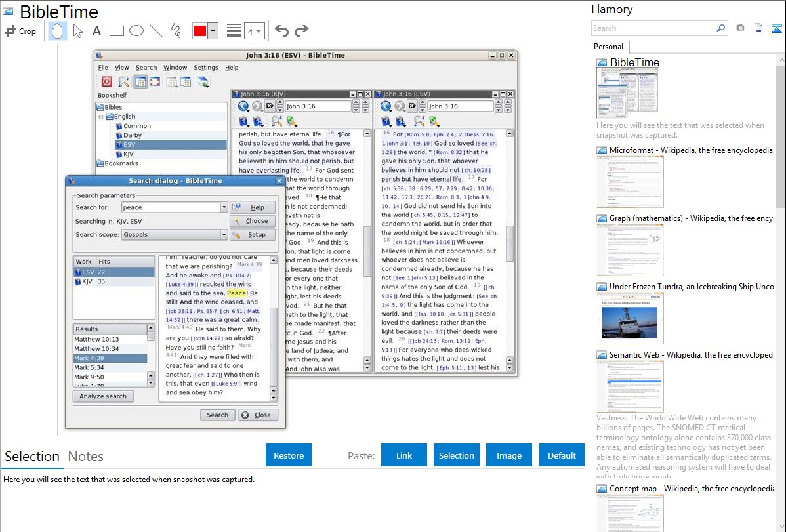The height and width of the screenshot is (532, 786).
Task: Open the color picker dropdown arrow
Action: point(213,31)
